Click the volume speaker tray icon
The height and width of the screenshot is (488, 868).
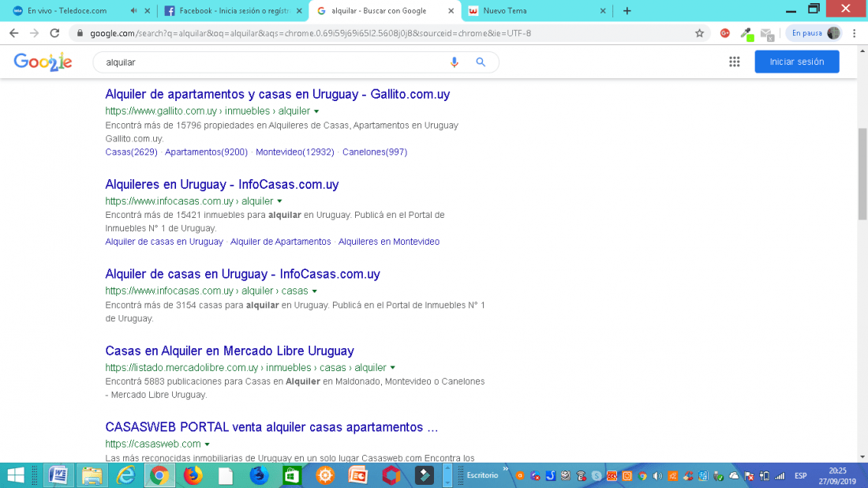point(657,476)
